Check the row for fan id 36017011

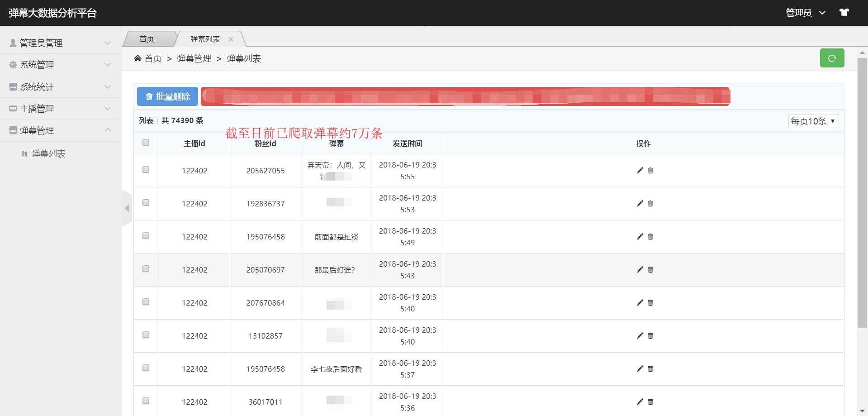(146, 401)
